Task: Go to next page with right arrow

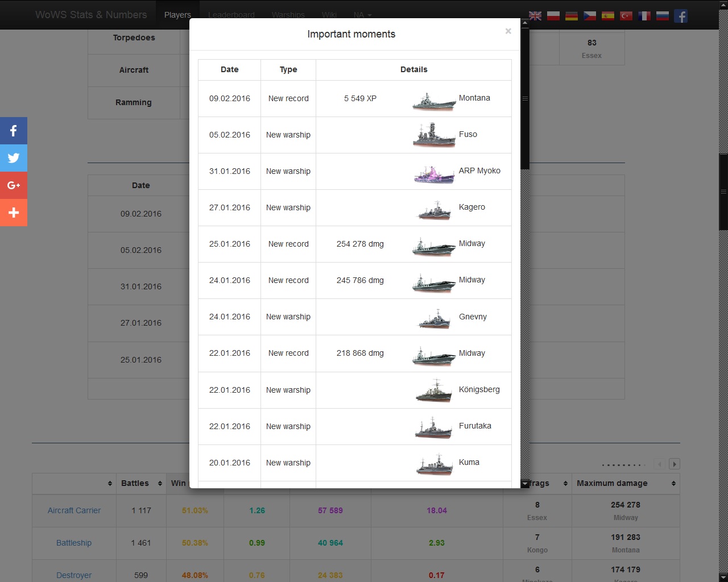Action: (x=675, y=464)
